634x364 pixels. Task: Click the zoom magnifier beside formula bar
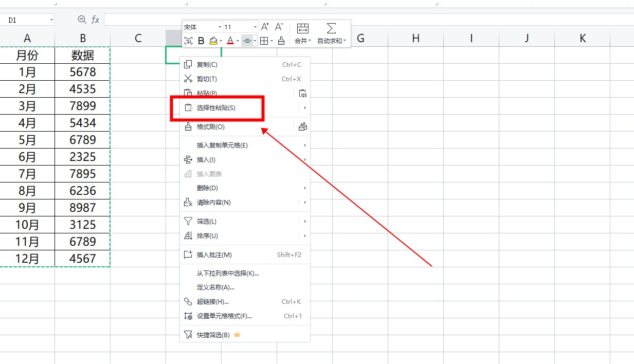[x=82, y=20]
